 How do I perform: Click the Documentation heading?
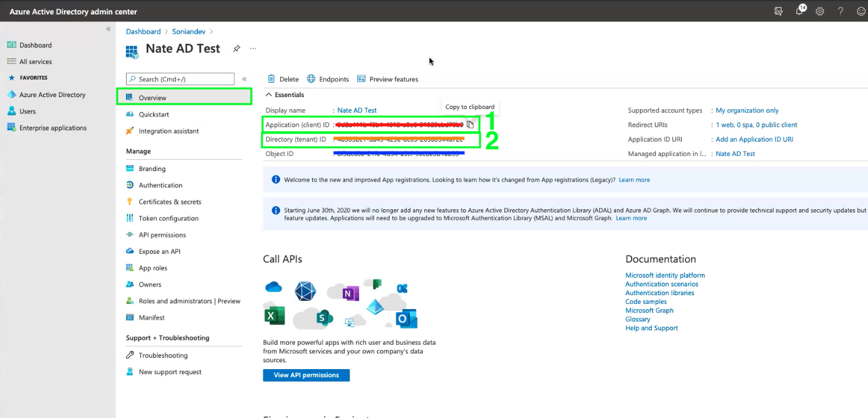(x=661, y=259)
